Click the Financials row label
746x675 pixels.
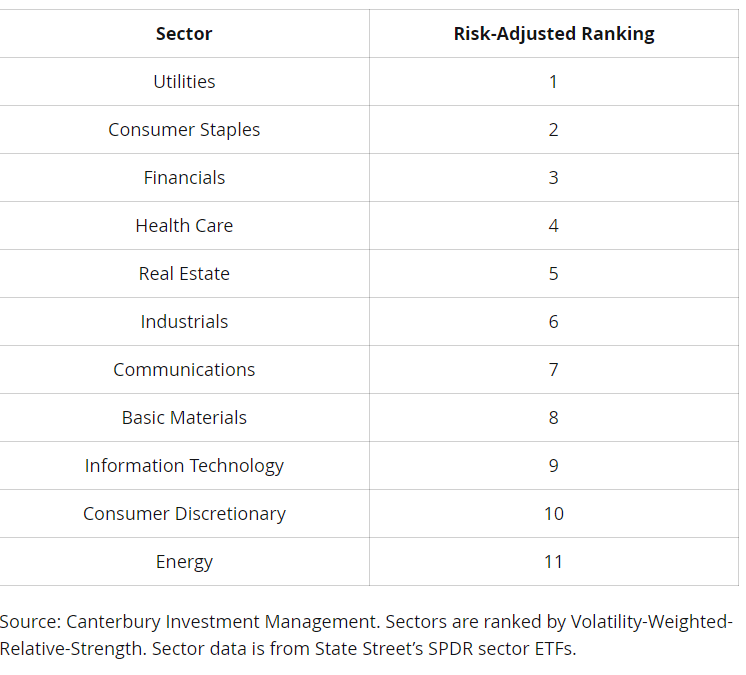point(184,178)
